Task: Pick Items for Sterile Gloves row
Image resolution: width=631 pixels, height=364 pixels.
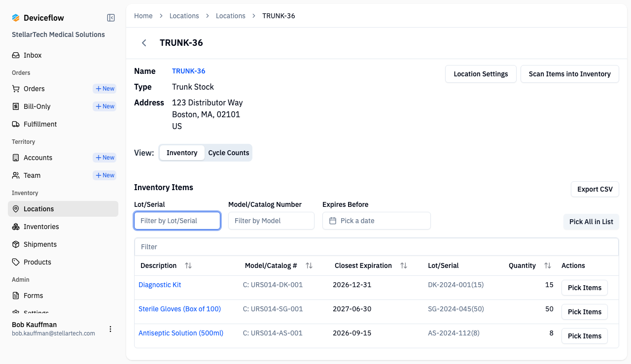Action: tap(585, 312)
